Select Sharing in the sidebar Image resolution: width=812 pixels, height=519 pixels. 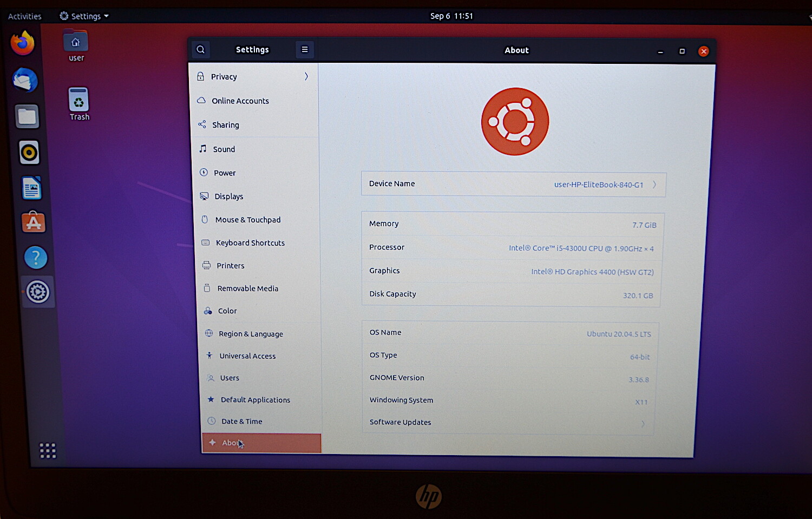(254, 124)
